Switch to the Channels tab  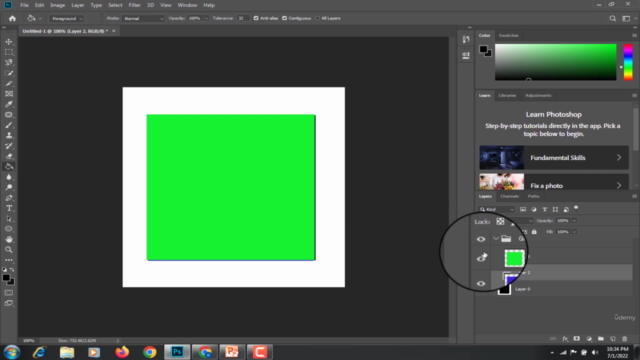coord(509,196)
